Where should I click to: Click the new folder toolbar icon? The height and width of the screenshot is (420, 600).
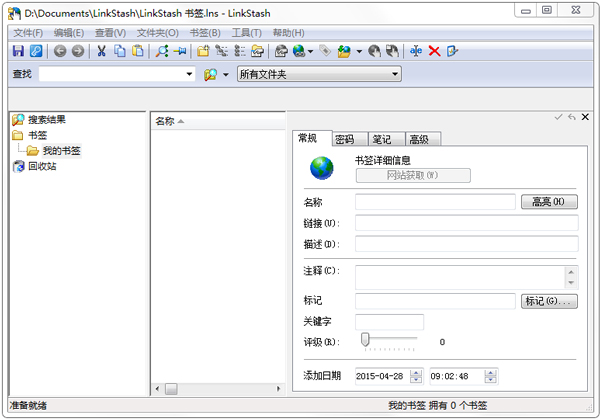203,51
